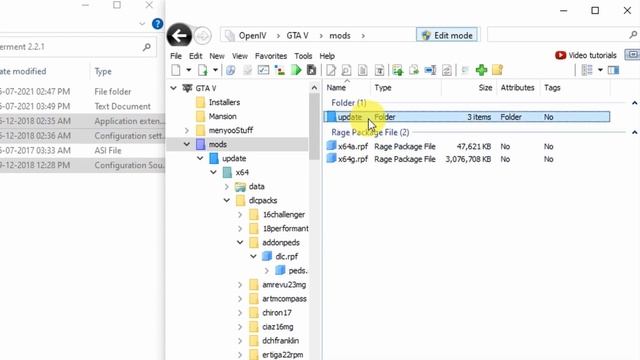The height and width of the screenshot is (360, 640).
Task: Click the green play arrow toolbar icon
Action: click(296, 70)
